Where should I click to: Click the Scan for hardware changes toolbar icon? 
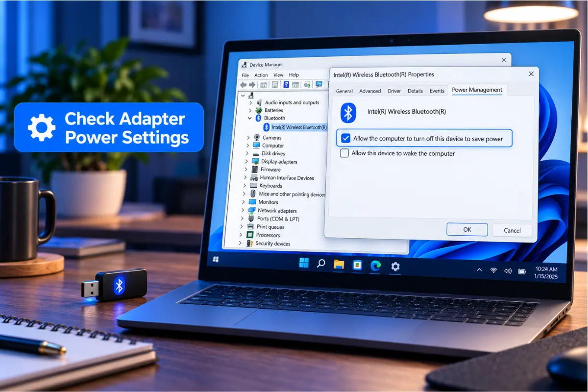307,85
